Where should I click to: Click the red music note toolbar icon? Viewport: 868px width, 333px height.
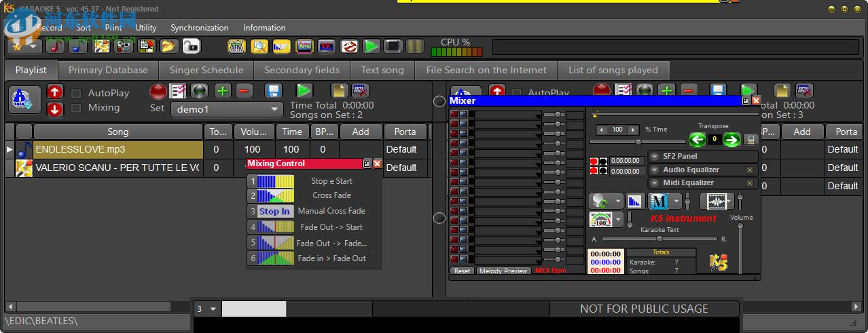[56, 46]
